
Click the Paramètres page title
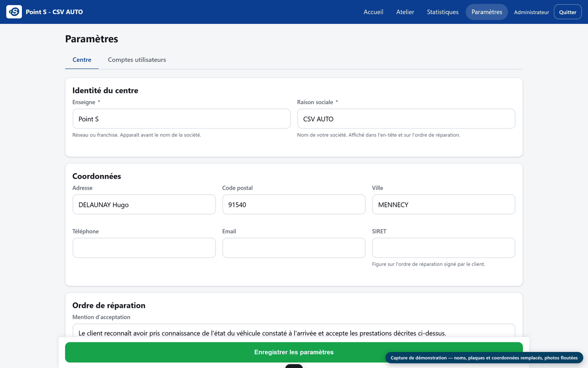pos(92,39)
